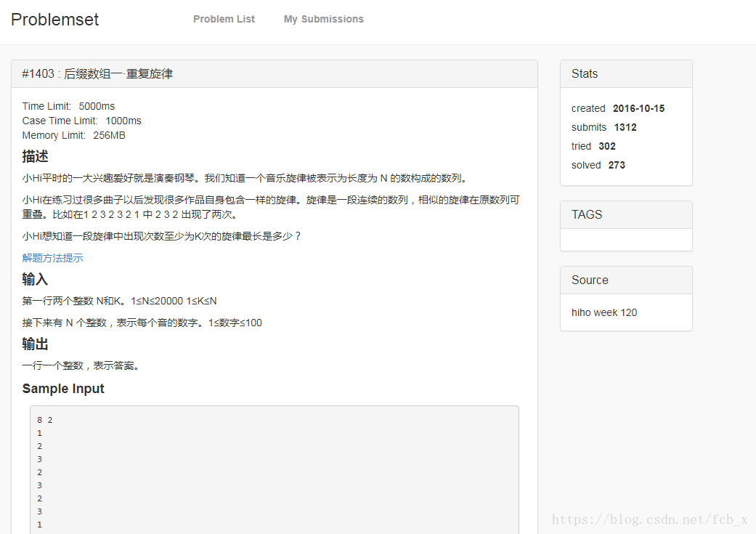Click the Case Time Limit 1000ms text

[x=81, y=121]
